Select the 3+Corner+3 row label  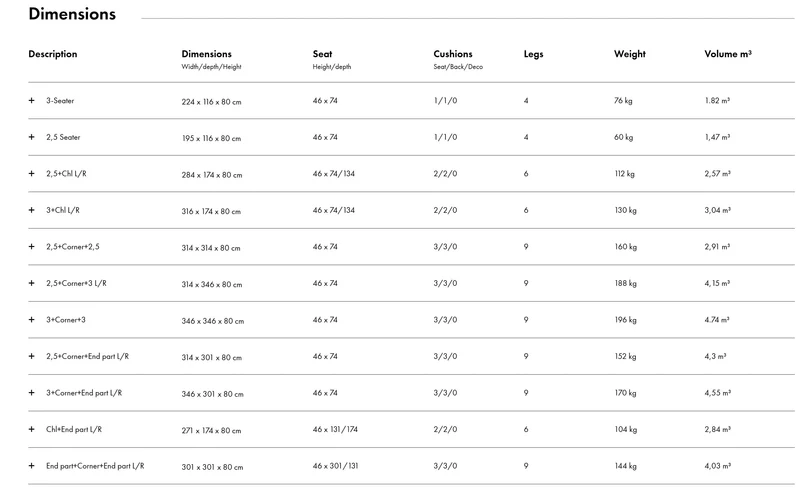coord(66,319)
